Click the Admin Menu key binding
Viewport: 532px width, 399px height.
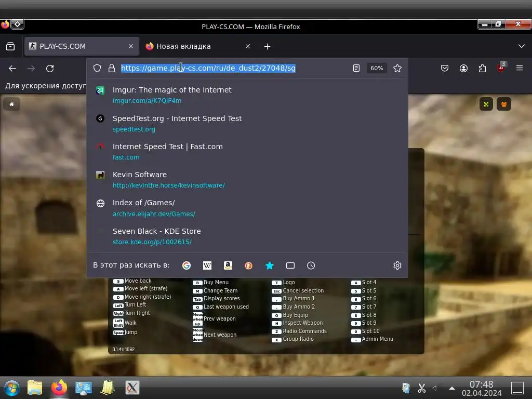372,339
